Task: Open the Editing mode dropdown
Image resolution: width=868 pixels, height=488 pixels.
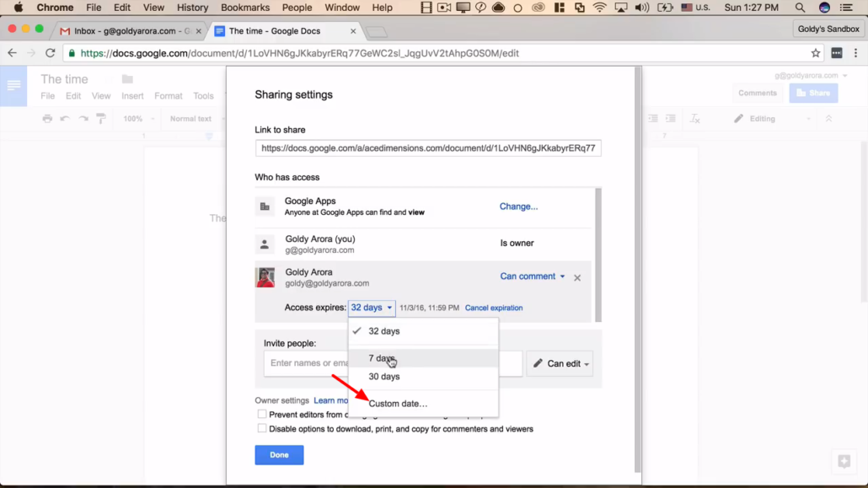Action: [772, 119]
